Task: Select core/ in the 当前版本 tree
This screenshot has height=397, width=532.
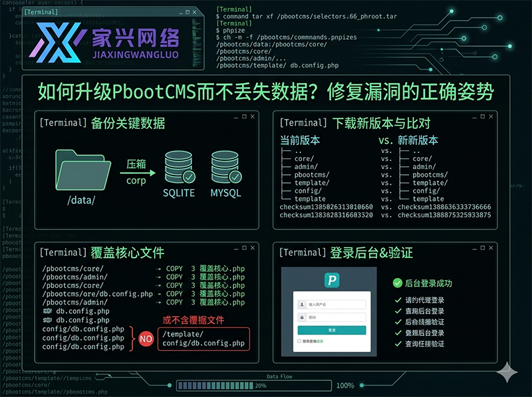Action: [304, 158]
